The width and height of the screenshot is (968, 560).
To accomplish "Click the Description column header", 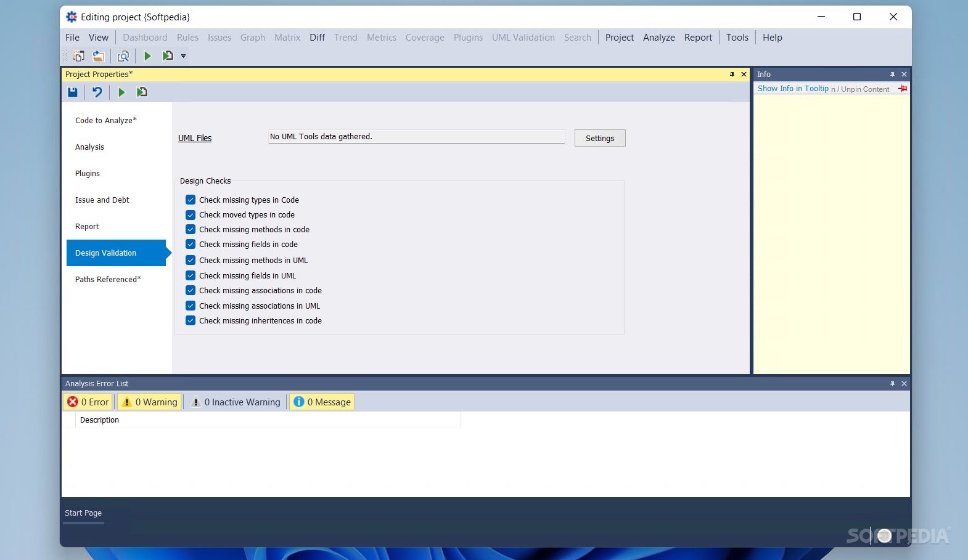I will click(268, 420).
